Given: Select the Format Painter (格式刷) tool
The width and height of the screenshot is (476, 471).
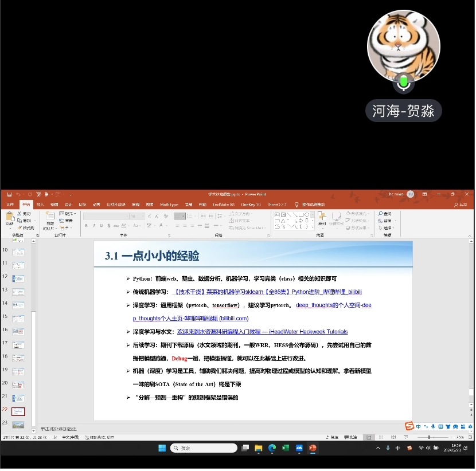Looking at the screenshot, I should click(x=25, y=227).
